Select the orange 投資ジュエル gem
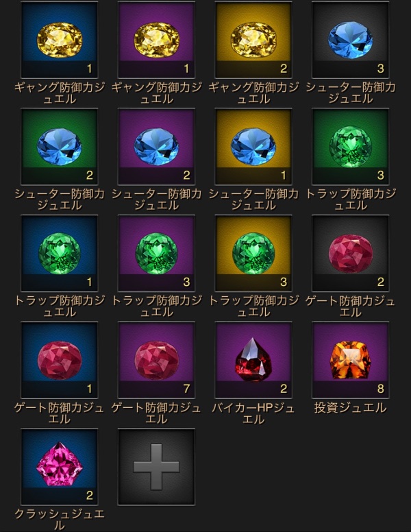Image resolution: width=411 pixels, height=532 pixels. pyautogui.click(x=350, y=360)
